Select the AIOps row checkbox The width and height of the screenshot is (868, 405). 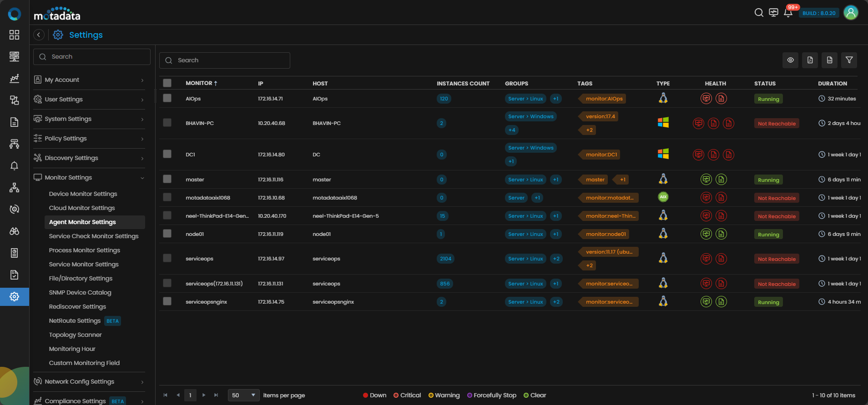167,98
